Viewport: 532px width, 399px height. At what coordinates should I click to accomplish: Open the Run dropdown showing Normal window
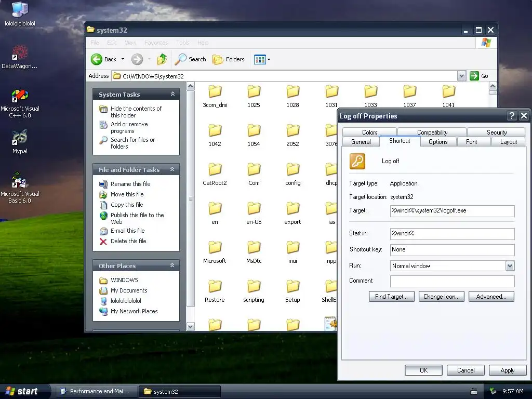[x=510, y=266]
